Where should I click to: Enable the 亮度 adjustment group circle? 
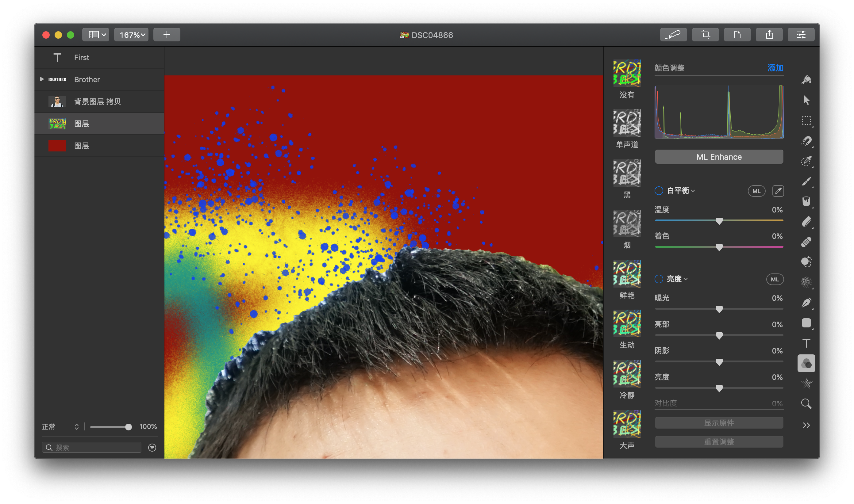(659, 279)
